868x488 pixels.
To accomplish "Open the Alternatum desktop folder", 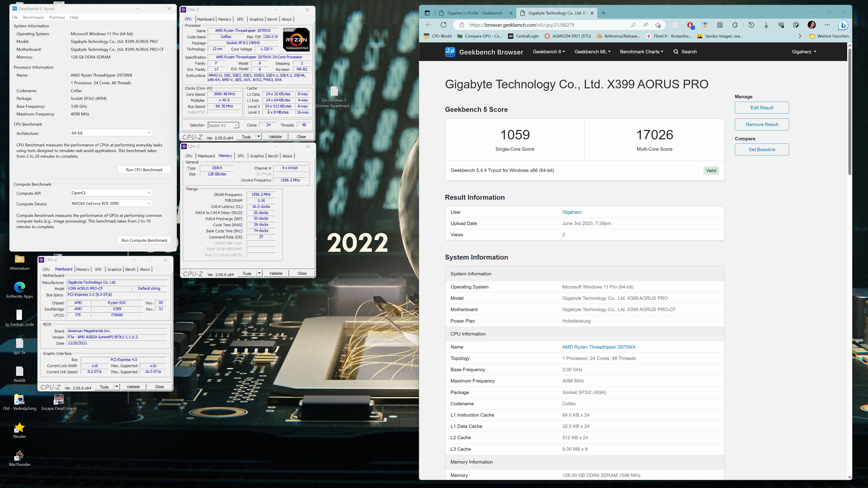I will coord(19,262).
